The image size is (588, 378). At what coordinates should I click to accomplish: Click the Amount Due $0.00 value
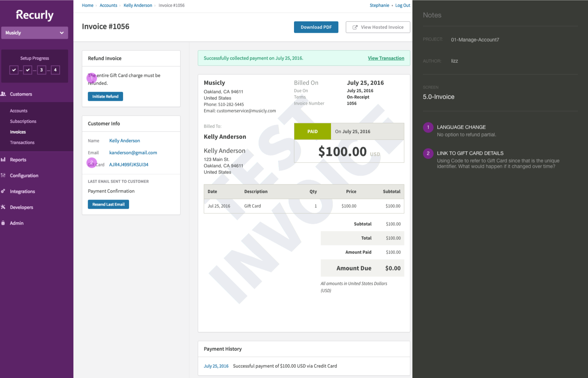click(393, 268)
